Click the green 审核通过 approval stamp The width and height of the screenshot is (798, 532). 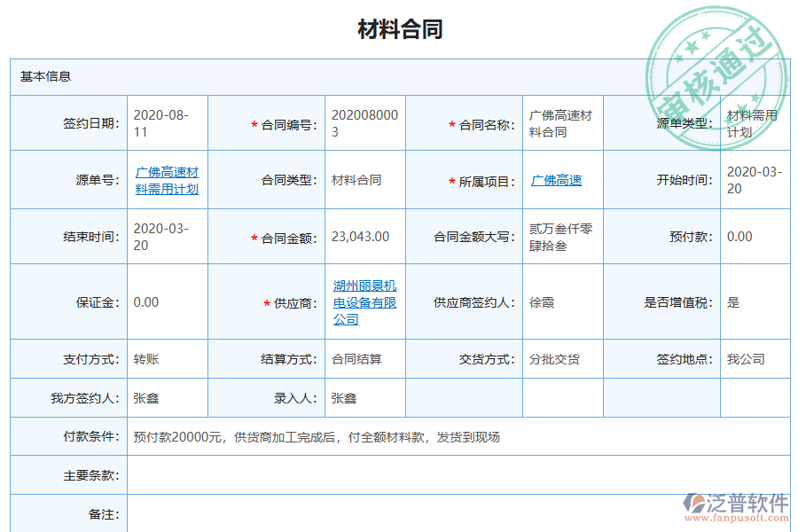point(715,59)
